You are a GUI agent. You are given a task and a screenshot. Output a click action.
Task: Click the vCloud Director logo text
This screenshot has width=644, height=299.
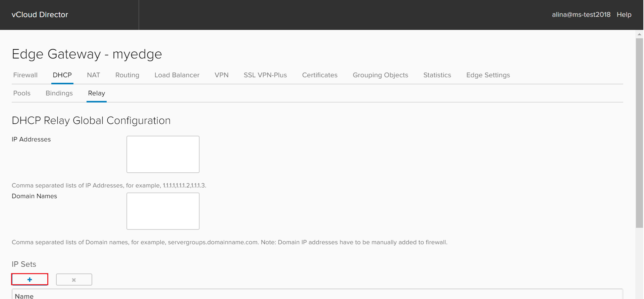pos(40,14)
